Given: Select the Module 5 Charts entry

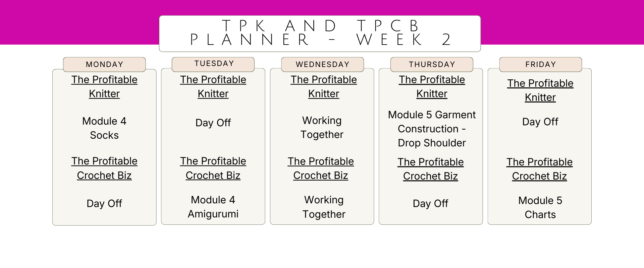Looking at the screenshot, I should (540, 207).
